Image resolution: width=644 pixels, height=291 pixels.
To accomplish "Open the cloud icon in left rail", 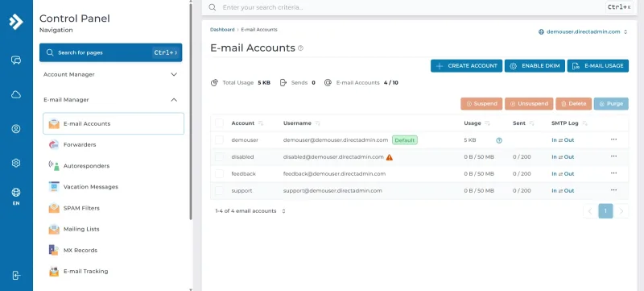I will tap(16, 95).
